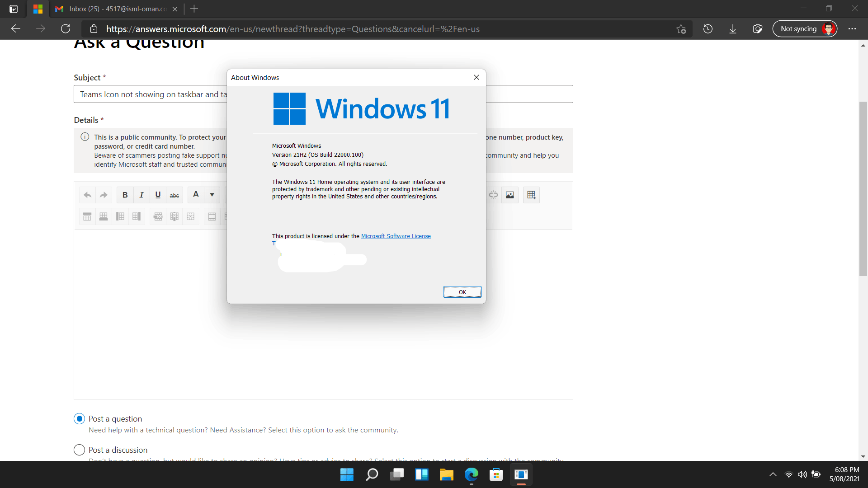Open the font color dropdown arrow
868x488 pixels.
(212, 195)
